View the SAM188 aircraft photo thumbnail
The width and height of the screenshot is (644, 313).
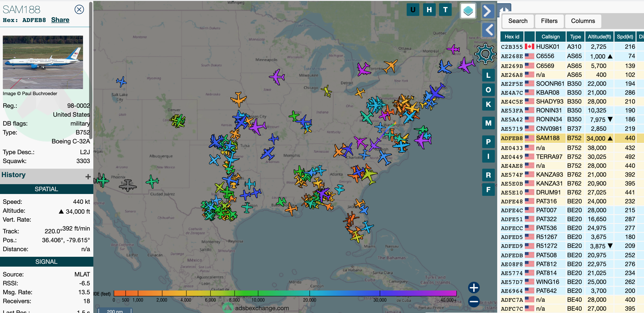(43, 62)
